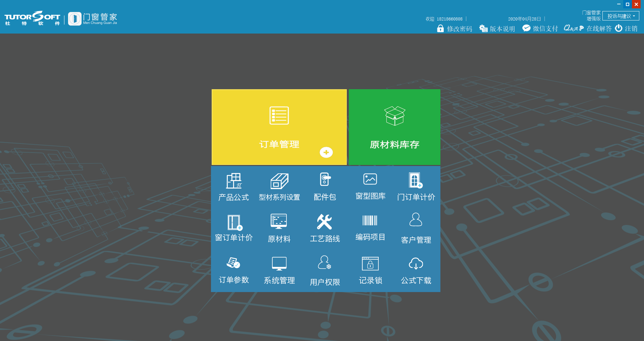Open 编码项目 barcode items icon

pyautogui.click(x=370, y=228)
